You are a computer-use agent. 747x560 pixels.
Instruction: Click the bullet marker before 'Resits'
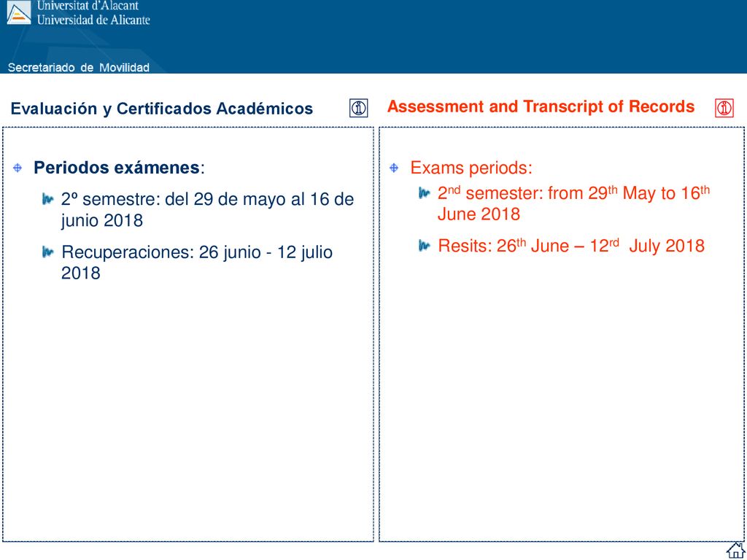[425, 246]
